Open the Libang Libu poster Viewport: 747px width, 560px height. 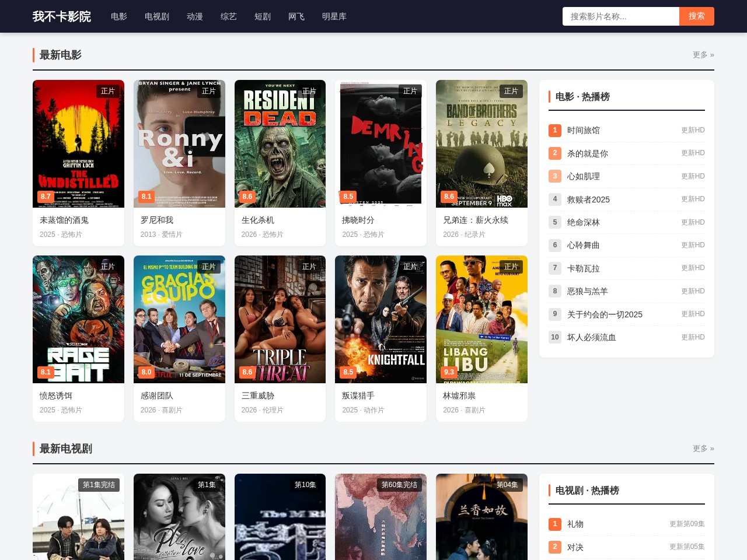(481, 319)
